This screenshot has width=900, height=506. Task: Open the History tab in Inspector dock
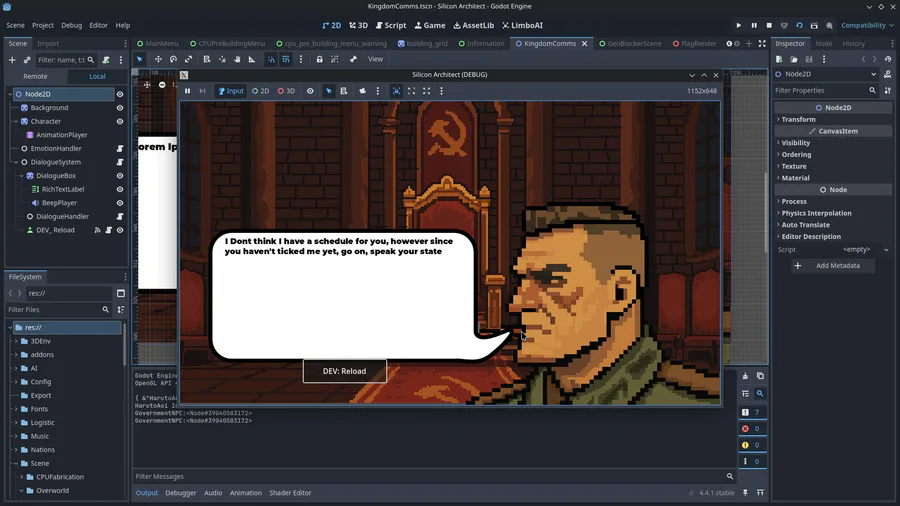click(854, 44)
